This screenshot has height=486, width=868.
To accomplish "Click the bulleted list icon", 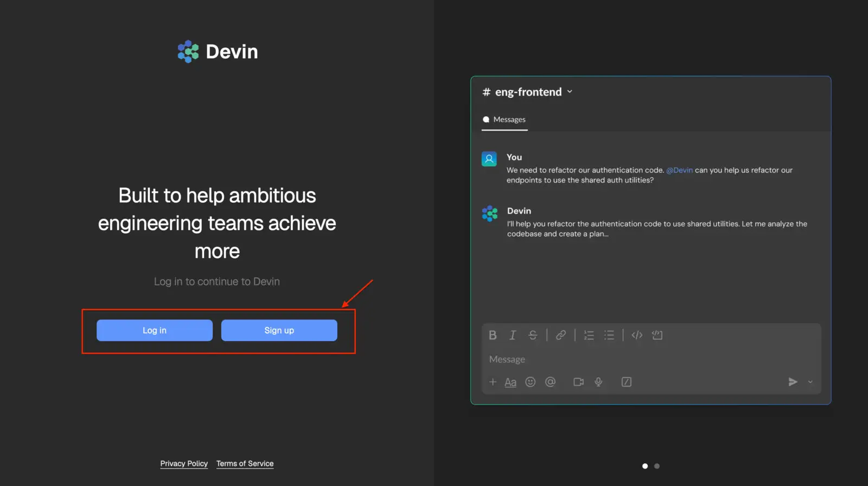I will 609,335.
